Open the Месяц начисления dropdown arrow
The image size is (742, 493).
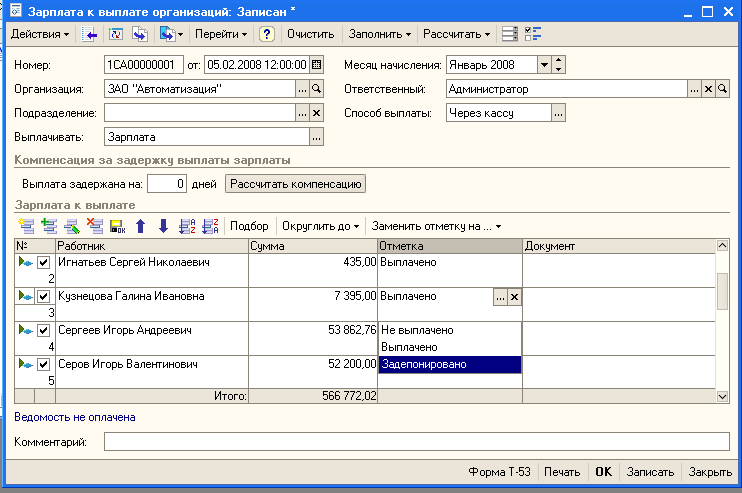click(x=544, y=65)
